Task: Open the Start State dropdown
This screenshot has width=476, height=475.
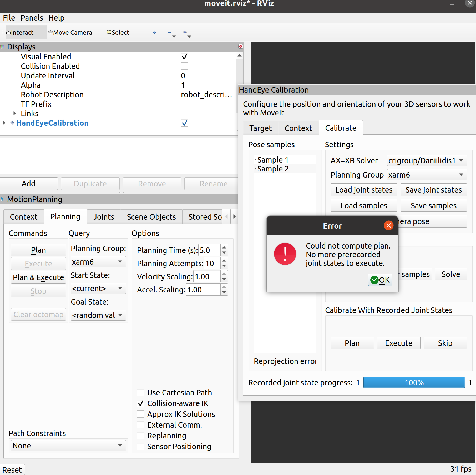Action: tap(98, 288)
